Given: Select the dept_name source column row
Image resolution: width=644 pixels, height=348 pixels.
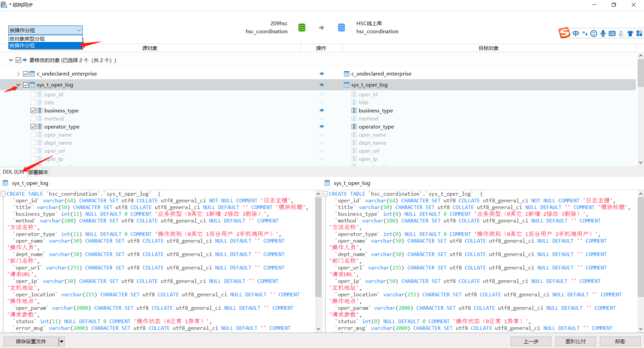Looking at the screenshot, I should (58, 143).
